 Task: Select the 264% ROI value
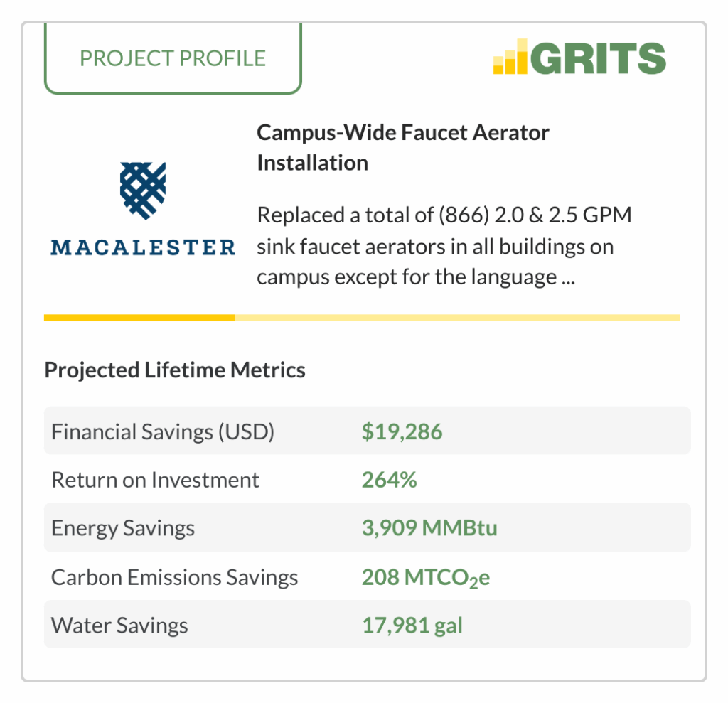(x=389, y=480)
